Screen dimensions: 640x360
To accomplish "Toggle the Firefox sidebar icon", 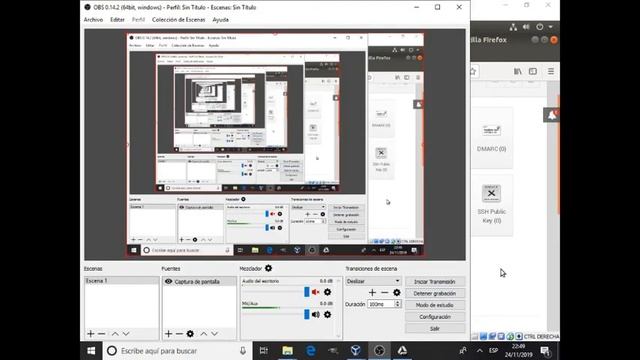I will pyautogui.click(x=533, y=71).
